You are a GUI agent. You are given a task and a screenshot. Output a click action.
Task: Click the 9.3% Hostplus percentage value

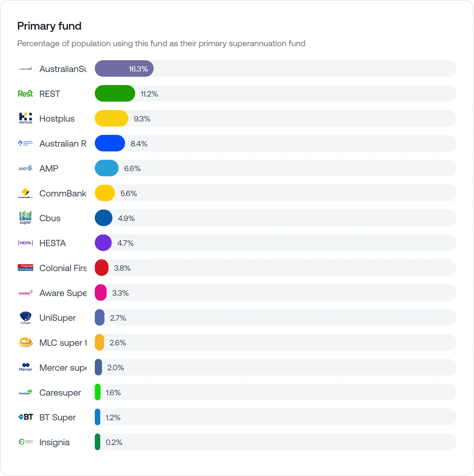142,119
